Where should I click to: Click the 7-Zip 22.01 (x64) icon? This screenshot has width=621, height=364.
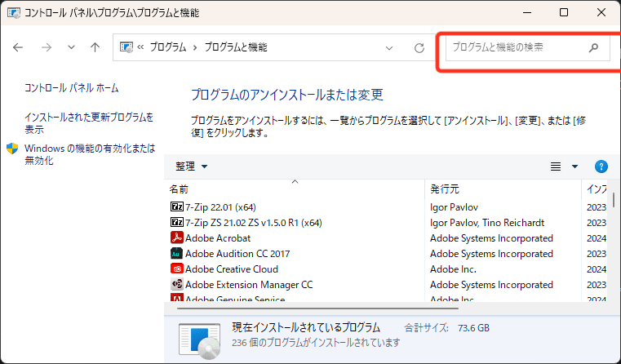pyautogui.click(x=176, y=206)
